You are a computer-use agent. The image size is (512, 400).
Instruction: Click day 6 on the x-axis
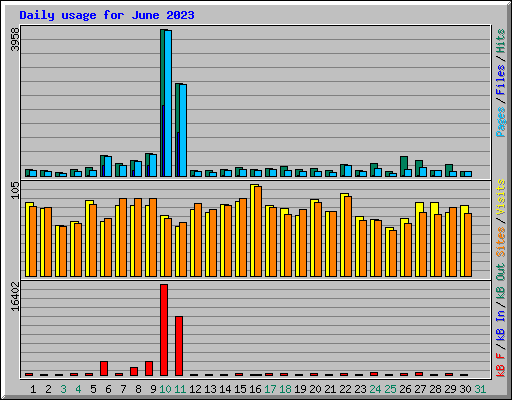(x=108, y=389)
